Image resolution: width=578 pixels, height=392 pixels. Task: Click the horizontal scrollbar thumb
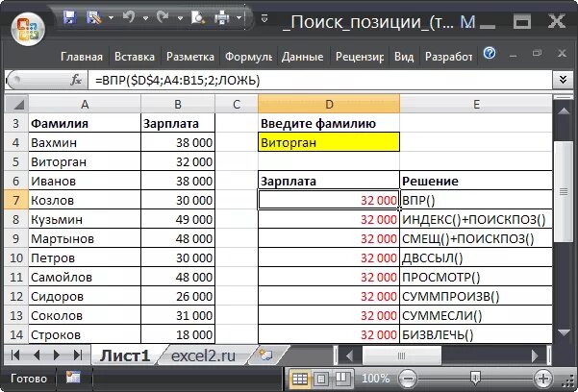(x=402, y=355)
